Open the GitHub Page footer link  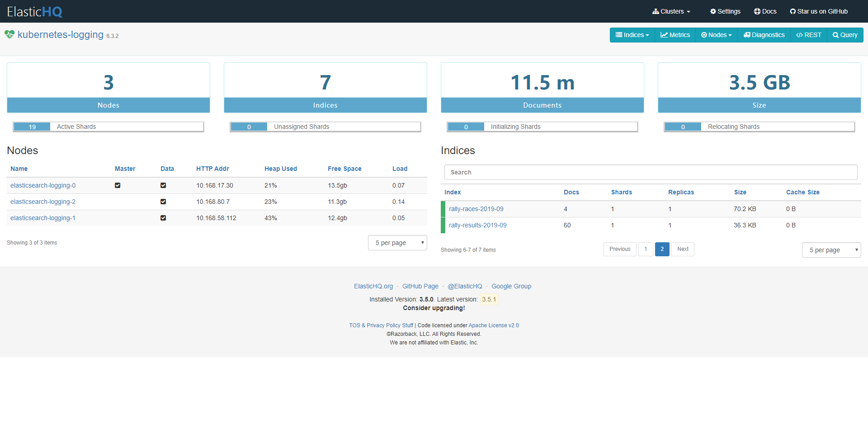(420, 286)
